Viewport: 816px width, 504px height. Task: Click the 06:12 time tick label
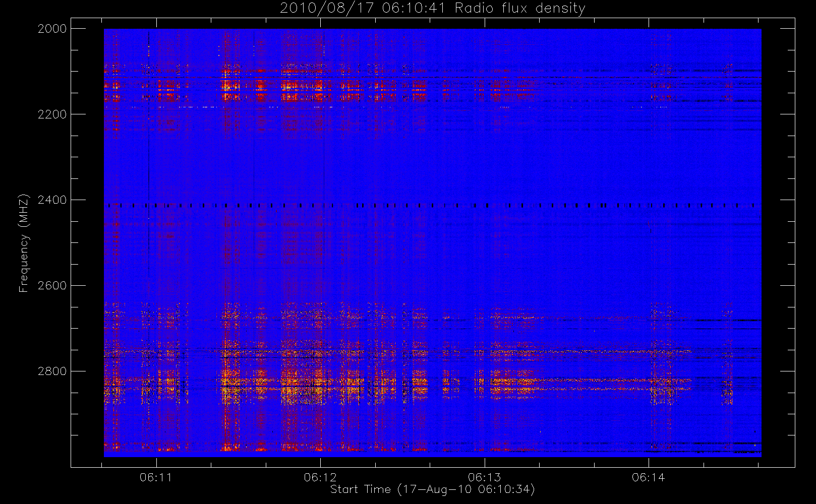click(320, 477)
